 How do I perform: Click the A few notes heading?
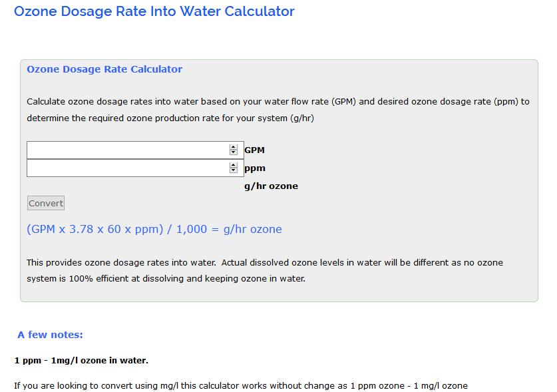50,335
